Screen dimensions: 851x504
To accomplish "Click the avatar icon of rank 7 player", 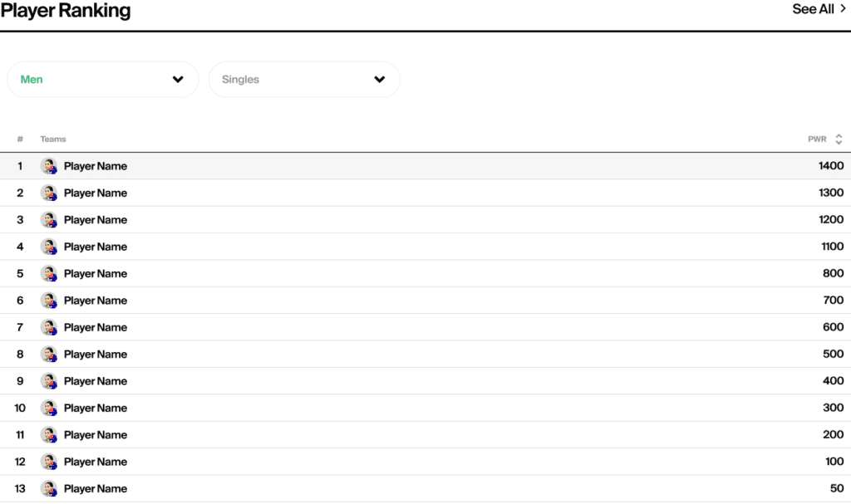I will (49, 327).
